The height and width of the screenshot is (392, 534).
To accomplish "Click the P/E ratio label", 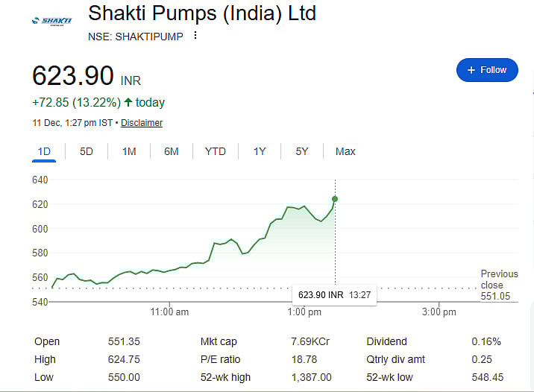I will tap(219, 359).
